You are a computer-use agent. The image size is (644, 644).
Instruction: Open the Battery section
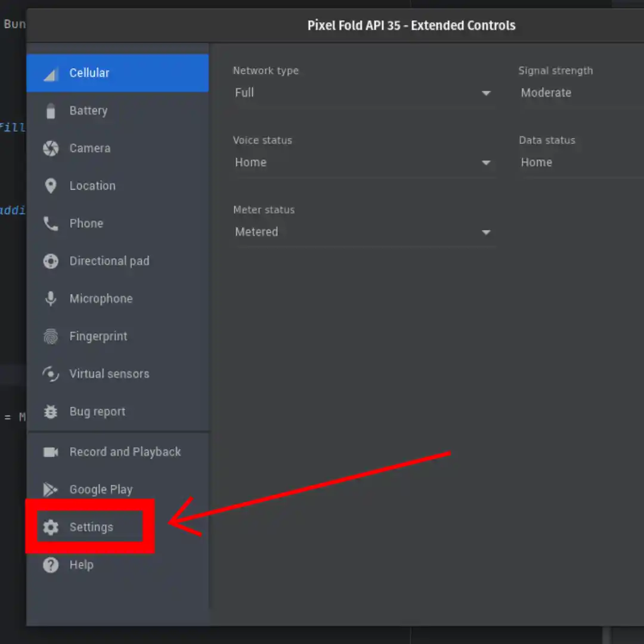(118, 111)
